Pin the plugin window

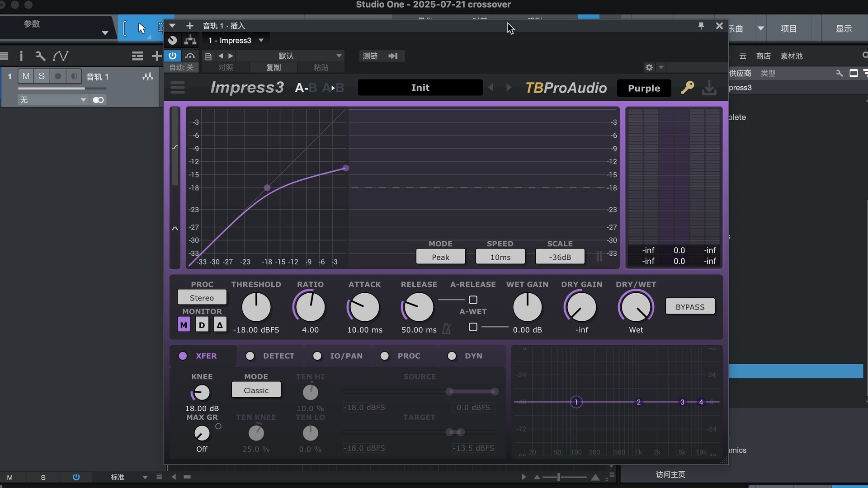[701, 26]
